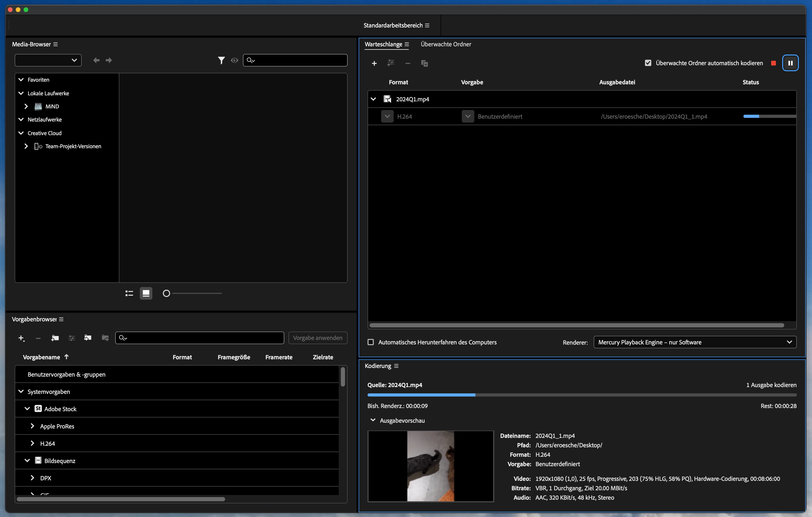
Task: Open the output file path link
Action: tap(654, 117)
